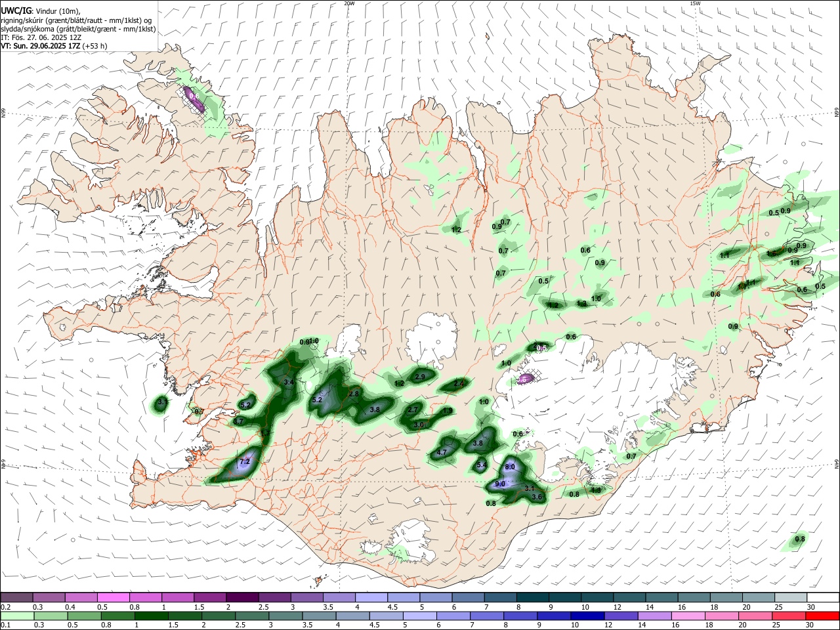Image resolution: width=840 pixels, height=630 pixels.
Task: Click the 2.7 rainfall value label
Action: pyautogui.click(x=413, y=409)
